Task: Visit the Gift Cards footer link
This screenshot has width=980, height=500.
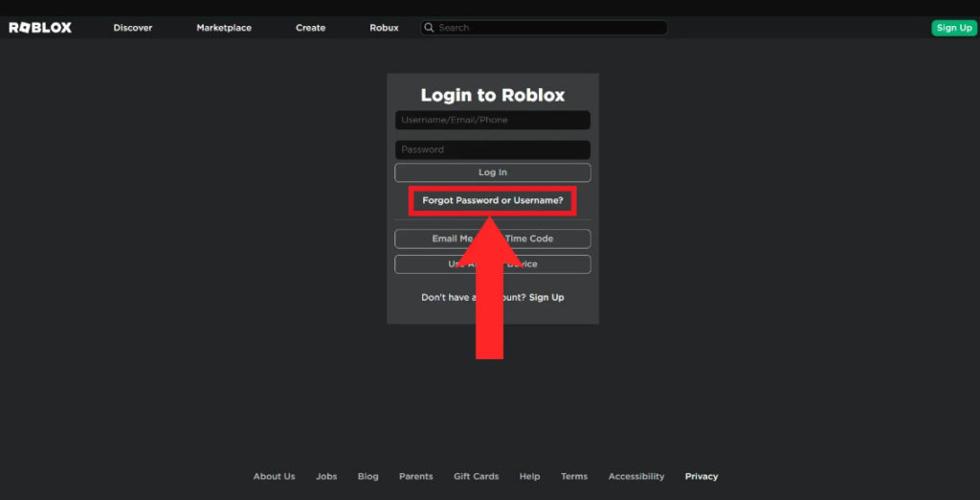Action: [476, 476]
